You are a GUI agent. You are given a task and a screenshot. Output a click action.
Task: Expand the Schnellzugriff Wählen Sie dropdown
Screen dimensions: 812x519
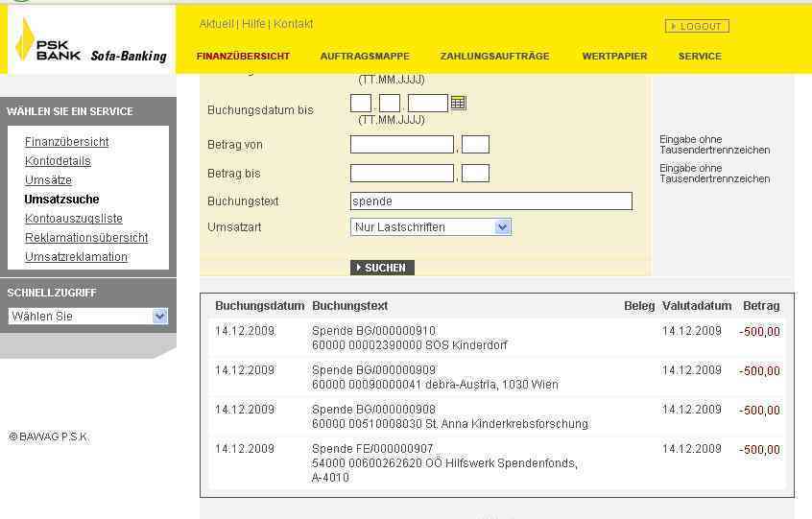coord(88,316)
